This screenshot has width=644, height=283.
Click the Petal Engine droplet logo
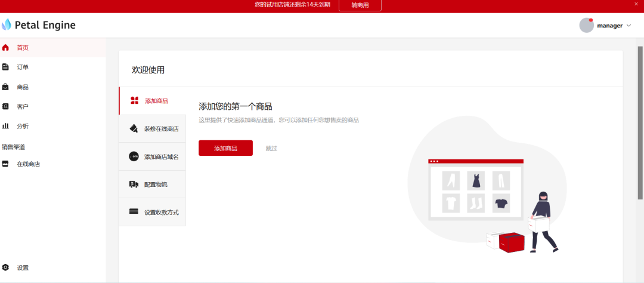pyautogui.click(x=6, y=24)
